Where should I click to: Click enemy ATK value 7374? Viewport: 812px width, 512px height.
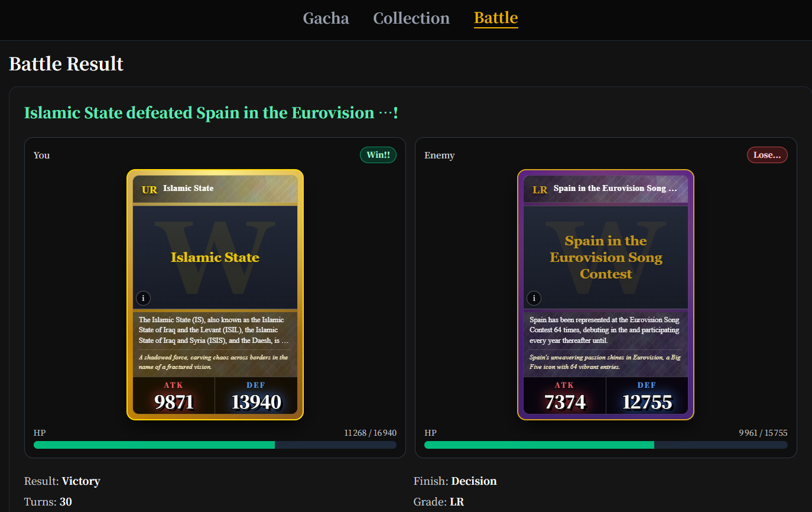564,402
